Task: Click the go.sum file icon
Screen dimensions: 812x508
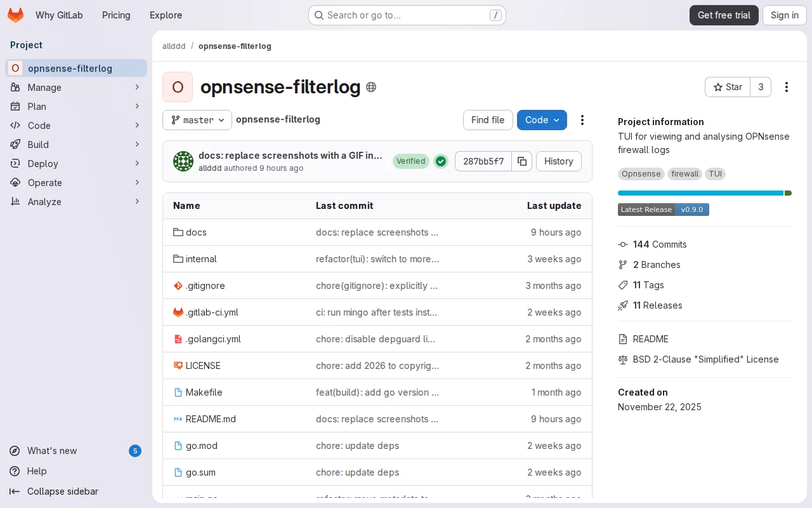Action: [178, 472]
